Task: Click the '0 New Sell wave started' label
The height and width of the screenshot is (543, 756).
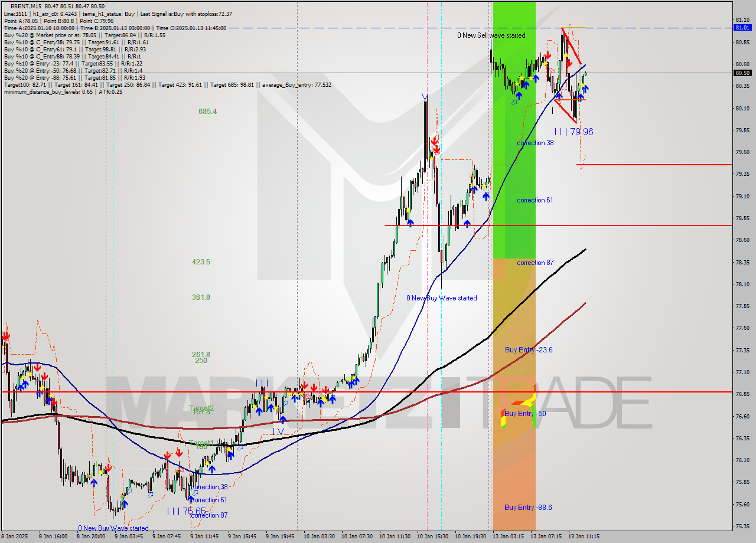Action: tap(491, 35)
